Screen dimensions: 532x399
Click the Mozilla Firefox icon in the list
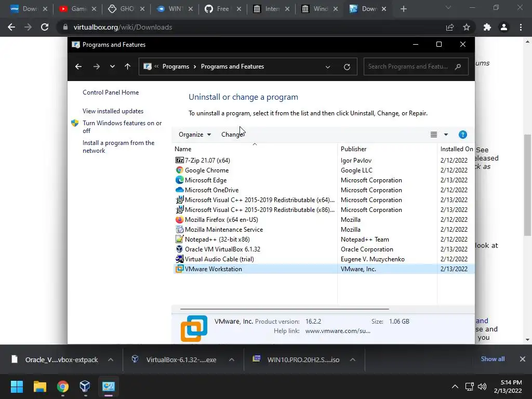coord(179,220)
